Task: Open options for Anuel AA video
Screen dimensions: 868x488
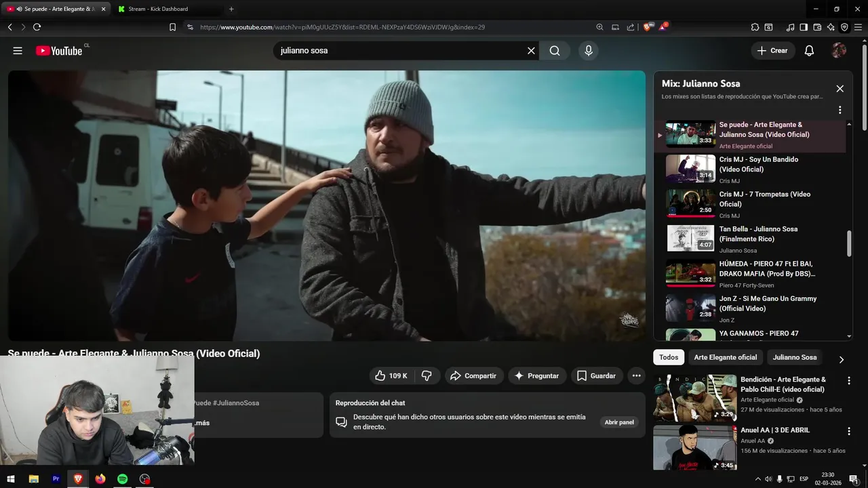Action: point(848,431)
